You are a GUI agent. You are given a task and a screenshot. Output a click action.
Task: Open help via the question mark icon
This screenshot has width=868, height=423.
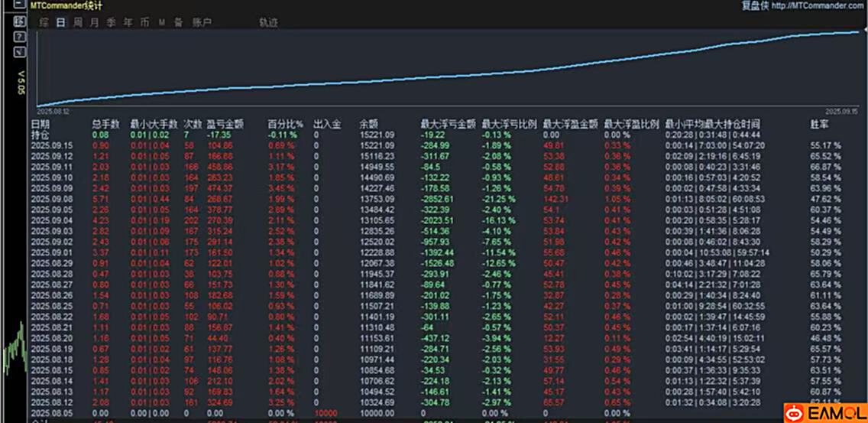click(19, 37)
